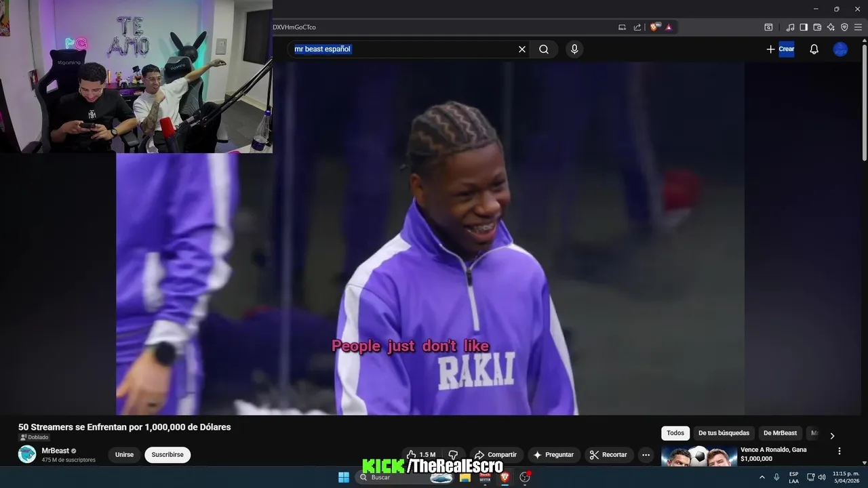The width and height of the screenshot is (868, 488).
Task: Open the Crear button on YouTube
Action: (x=781, y=49)
